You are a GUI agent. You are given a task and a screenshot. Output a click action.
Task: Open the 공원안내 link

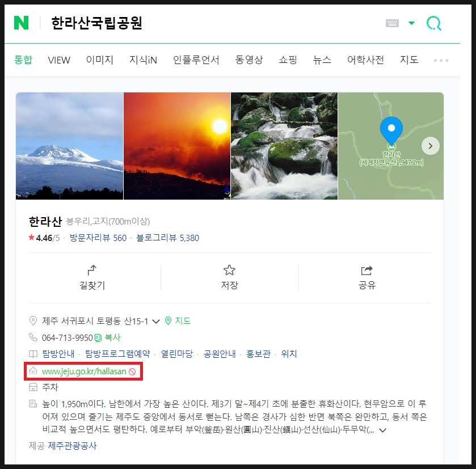[x=220, y=354]
